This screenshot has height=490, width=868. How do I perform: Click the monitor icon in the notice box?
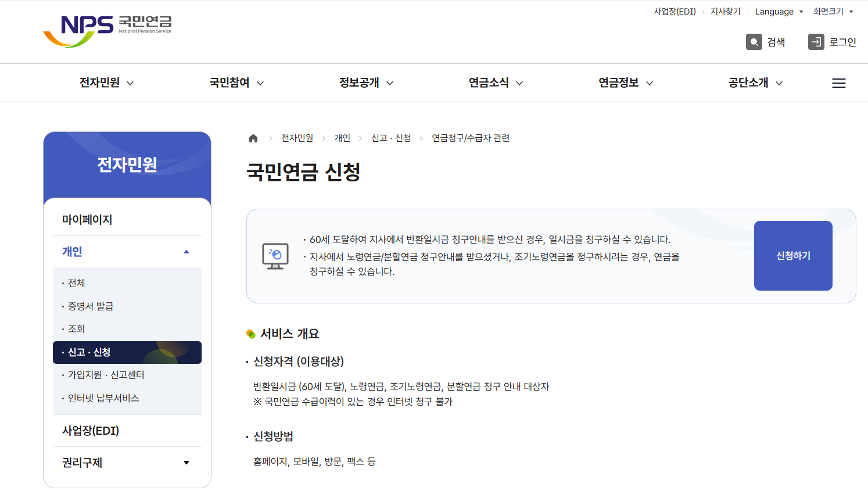(x=275, y=256)
